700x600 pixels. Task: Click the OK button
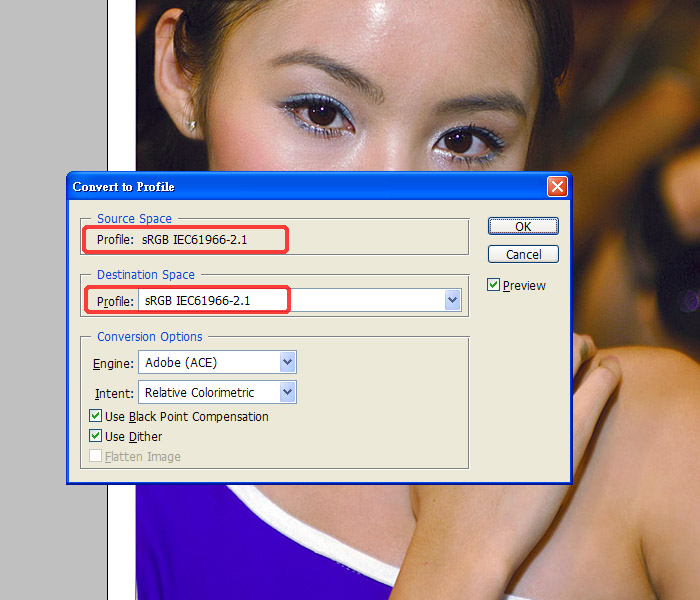click(523, 226)
